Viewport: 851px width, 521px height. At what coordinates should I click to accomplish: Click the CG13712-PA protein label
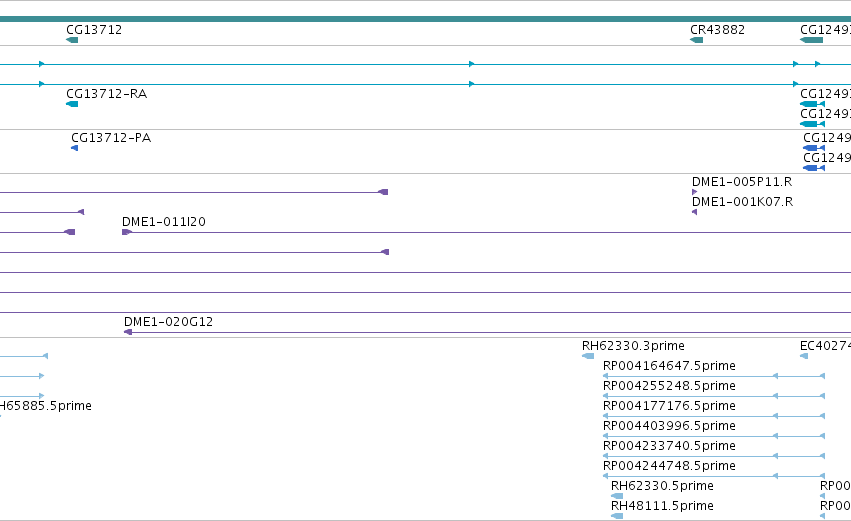(x=111, y=138)
